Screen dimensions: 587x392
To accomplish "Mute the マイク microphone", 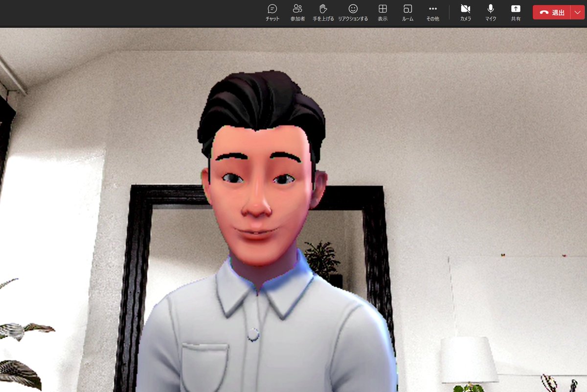I will click(x=491, y=13).
